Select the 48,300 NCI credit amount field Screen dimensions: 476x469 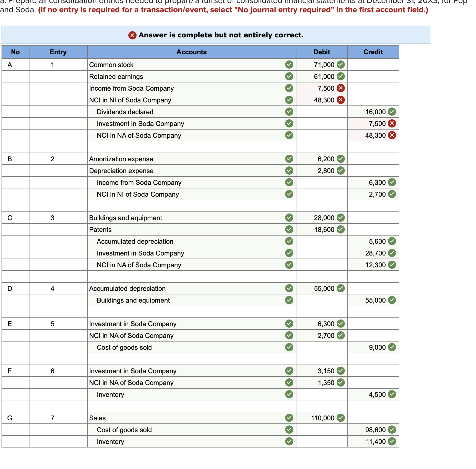373,135
